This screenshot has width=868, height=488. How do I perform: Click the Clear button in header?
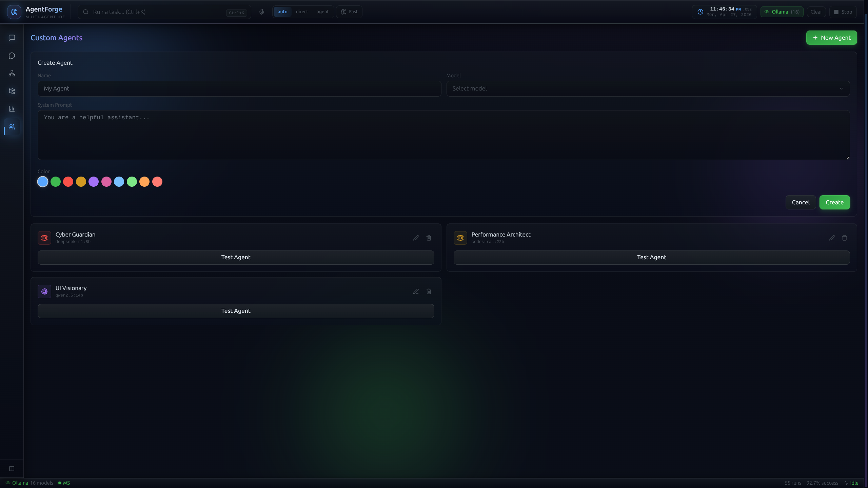click(x=816, y=12)
